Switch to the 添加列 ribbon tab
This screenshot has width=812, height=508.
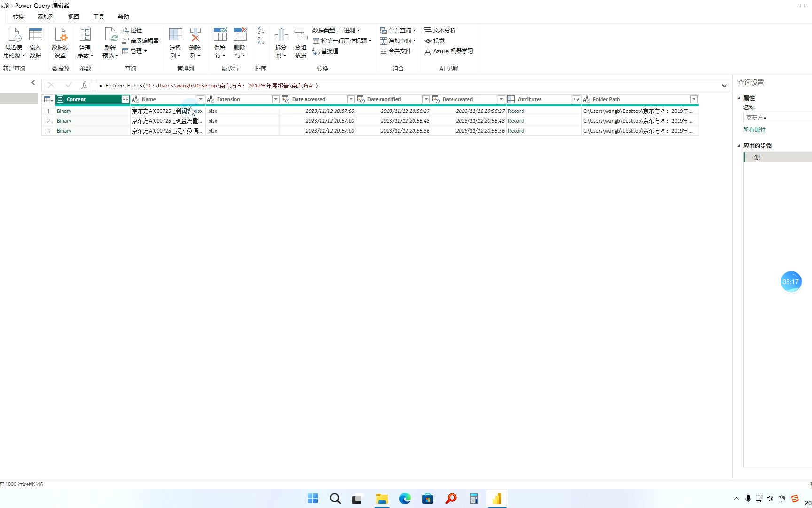tap(46, 16)
